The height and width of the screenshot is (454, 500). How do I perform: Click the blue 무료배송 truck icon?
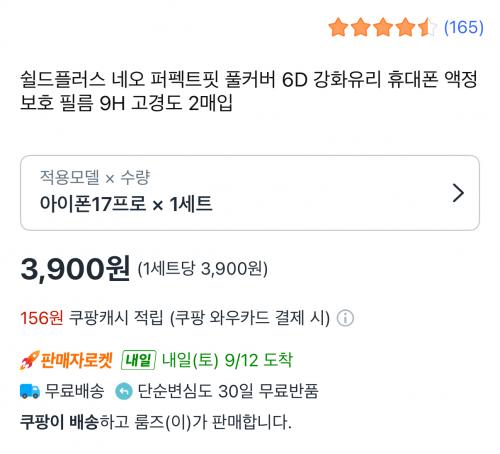pos(30,391)
